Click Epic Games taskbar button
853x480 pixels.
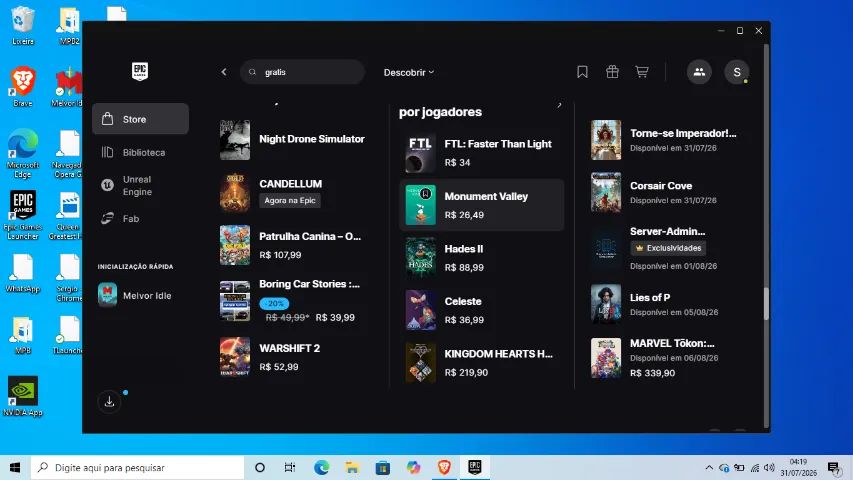(475, 467)
